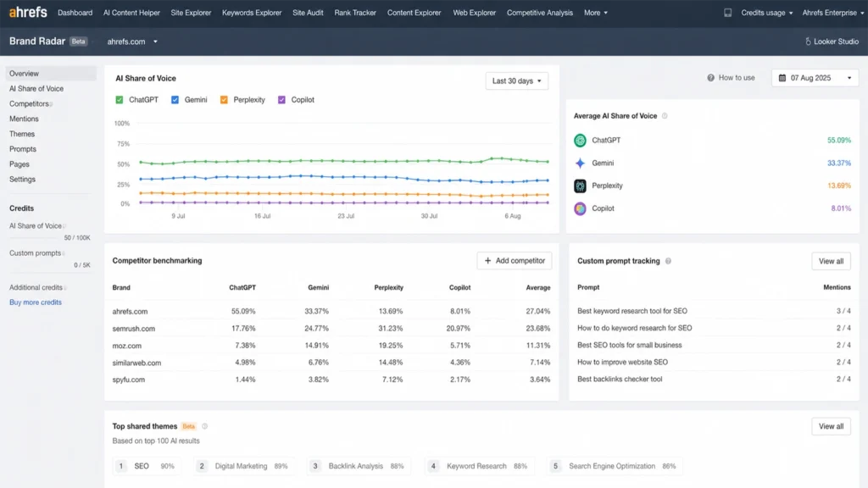The width and height of the screenshot is (868, 488).
Task: Open Pages in the sidebar
Action: pyautogui.click(x=19, y=164)
